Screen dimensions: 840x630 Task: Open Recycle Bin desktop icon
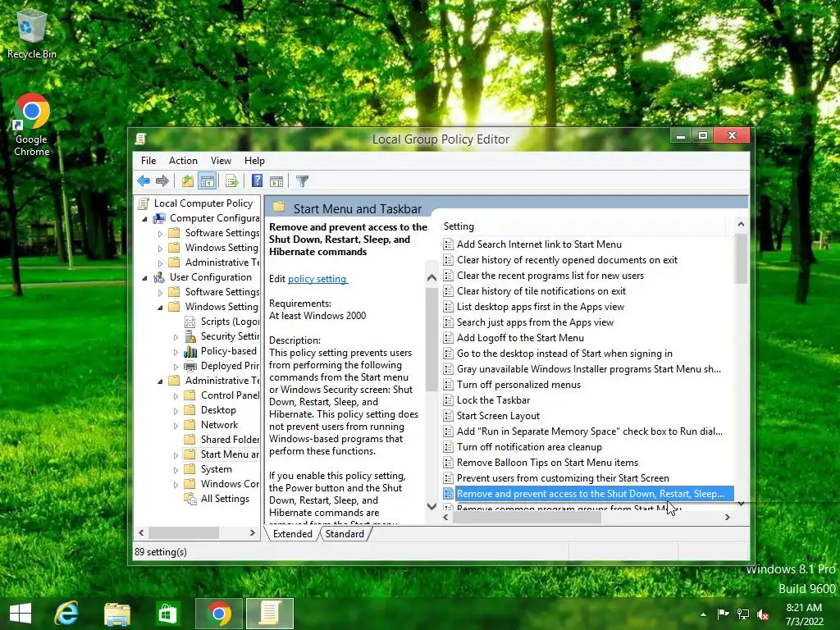(x=32, y=34)
